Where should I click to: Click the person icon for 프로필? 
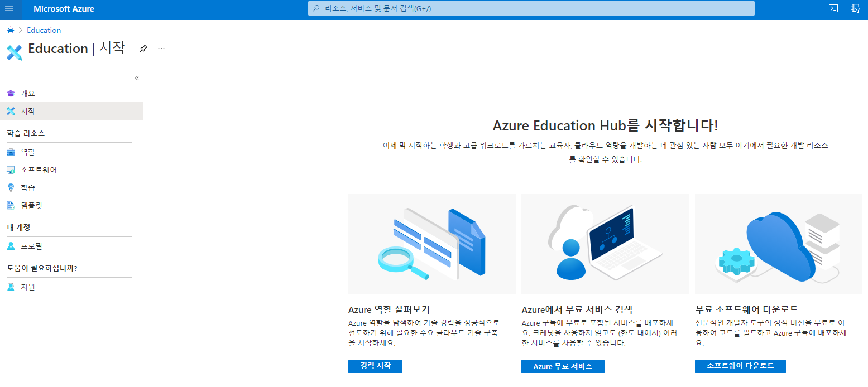11,246
